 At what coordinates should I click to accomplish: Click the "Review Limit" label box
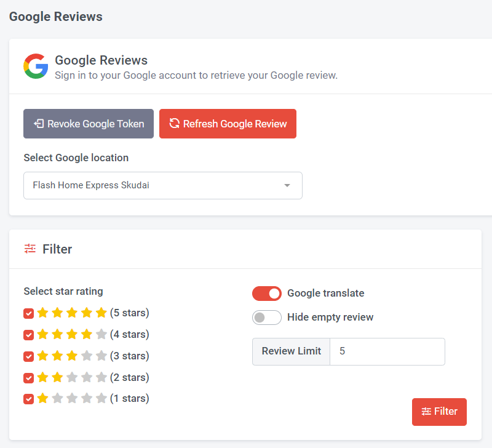coord(291,351)
